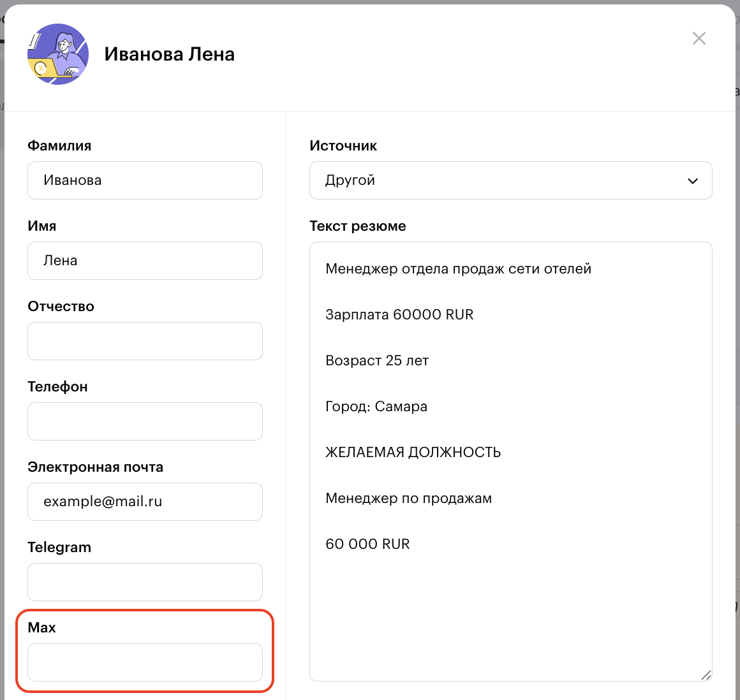
Task: Place cursor on the Зарплата 60000 RUR line
Action: [399, 315]
